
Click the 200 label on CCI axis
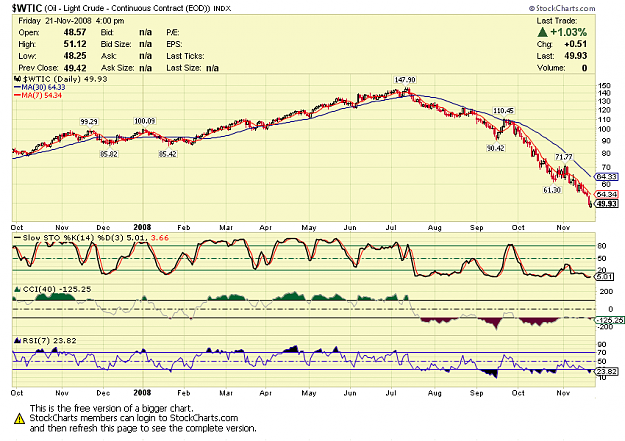[606, 292]
